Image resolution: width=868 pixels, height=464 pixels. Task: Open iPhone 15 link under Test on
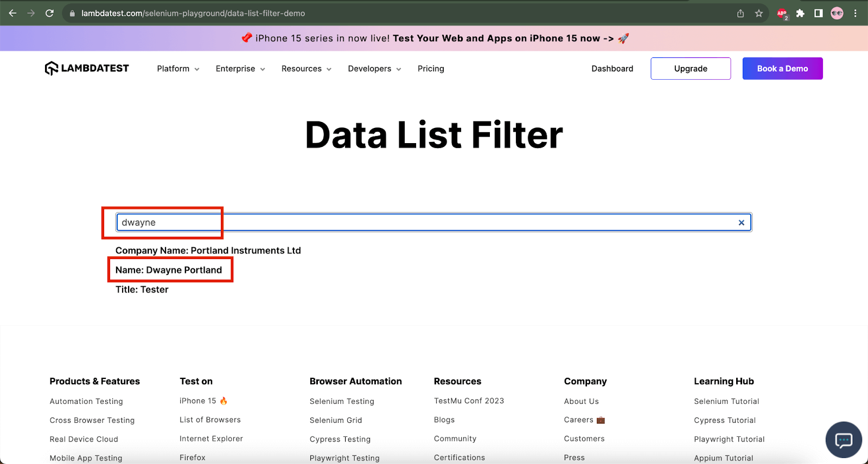tap(203, 401)
